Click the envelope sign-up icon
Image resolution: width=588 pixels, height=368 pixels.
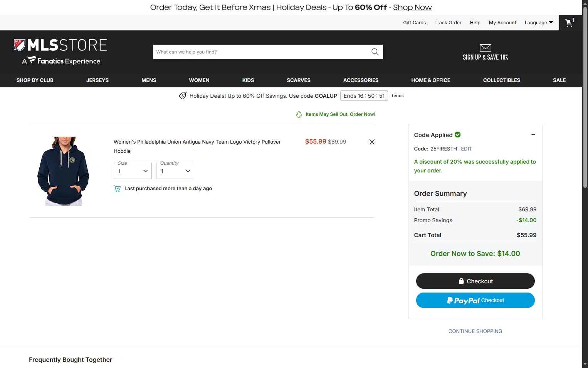pos(485,48)
